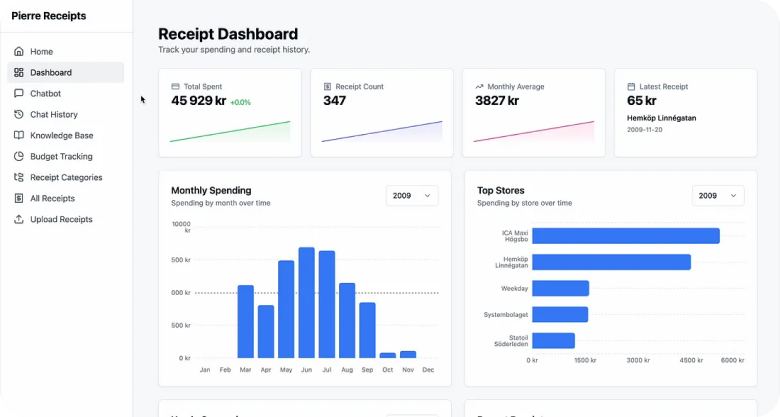Open Receipt Categories page
This screenshot has width=780, height=417.
point(66,177)
